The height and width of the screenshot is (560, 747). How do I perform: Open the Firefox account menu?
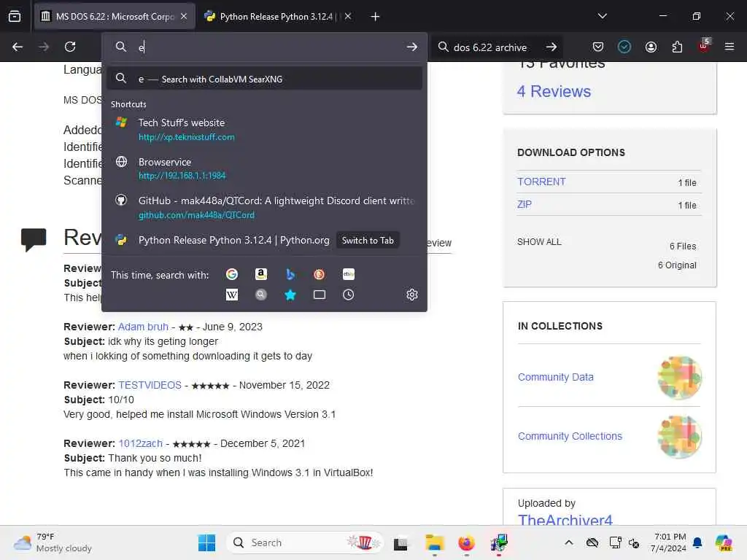click(x=651, y=47)
